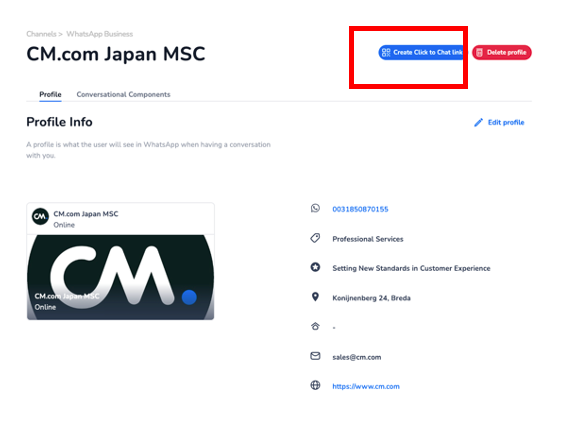This screenshot has width=565, height=441.
Task: Click the house icon in profile details
Action: (315, 326)
